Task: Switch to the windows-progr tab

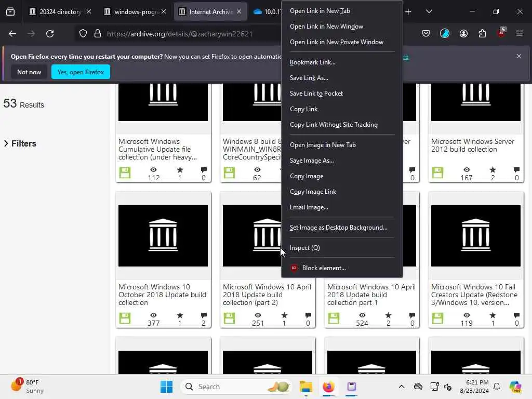Action: [x=136, y=11]
